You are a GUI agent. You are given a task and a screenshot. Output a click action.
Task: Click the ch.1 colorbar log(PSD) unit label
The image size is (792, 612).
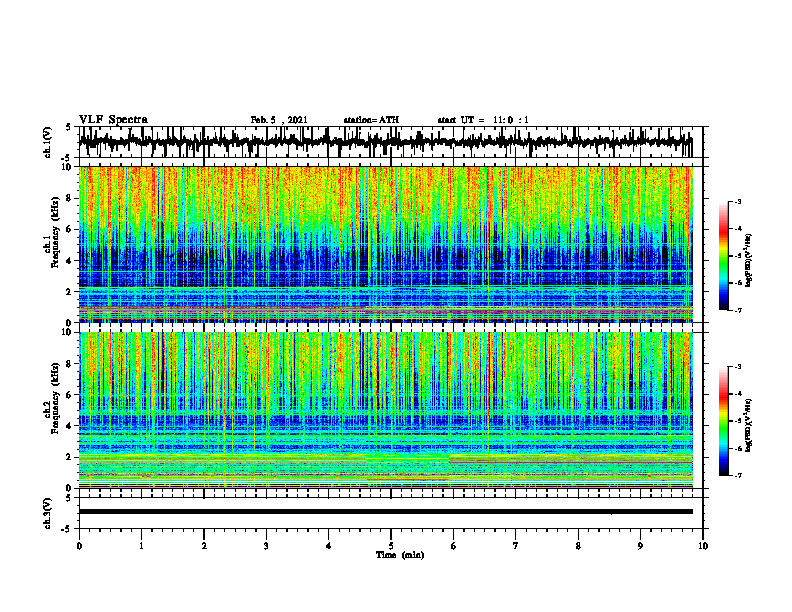tap(749, 260)
